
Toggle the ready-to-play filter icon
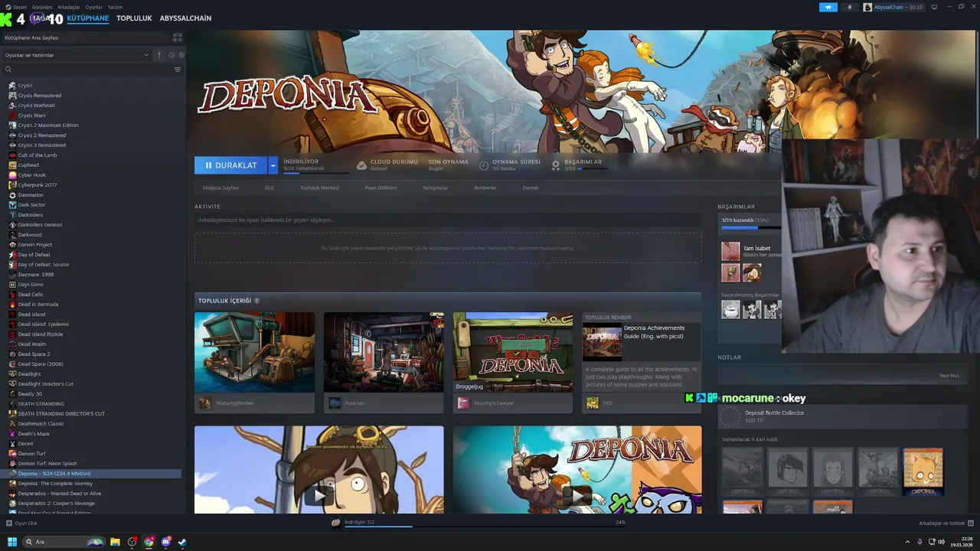[181, 55]
